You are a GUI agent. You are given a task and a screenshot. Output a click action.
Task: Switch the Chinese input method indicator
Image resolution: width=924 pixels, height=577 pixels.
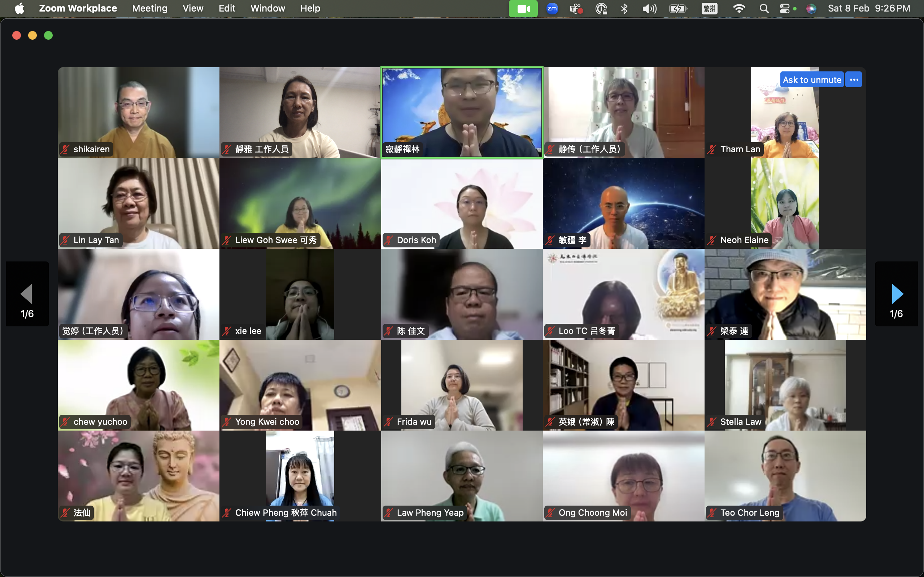[709, 8]
